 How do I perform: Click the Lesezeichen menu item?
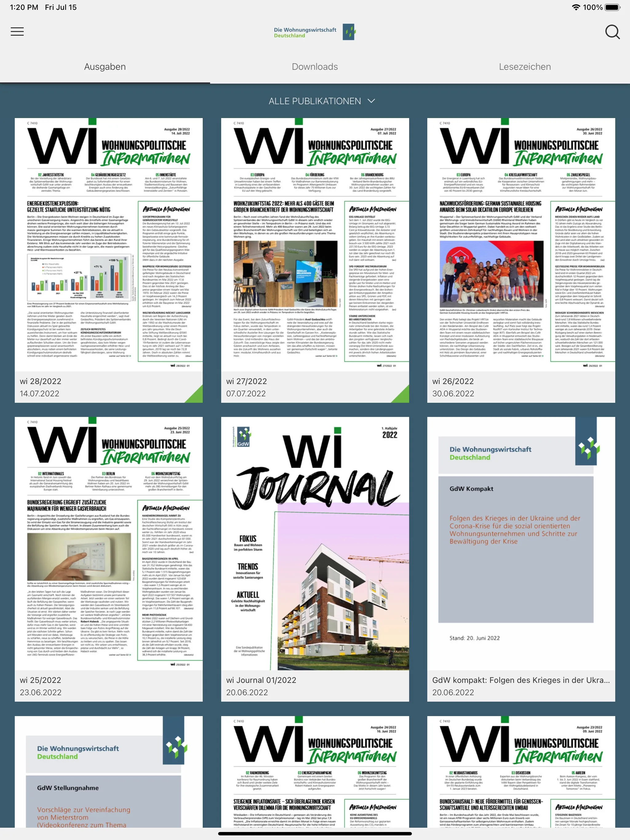click(x=525, y=66)
